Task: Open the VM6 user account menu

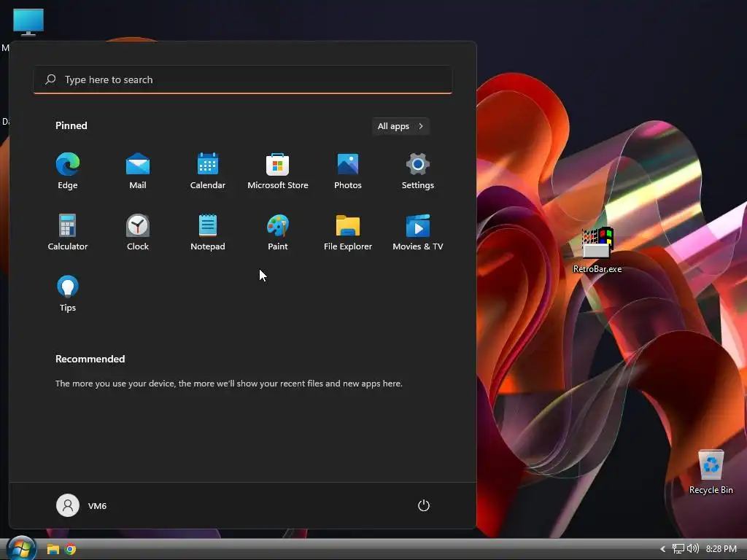Action: [82, 506]
